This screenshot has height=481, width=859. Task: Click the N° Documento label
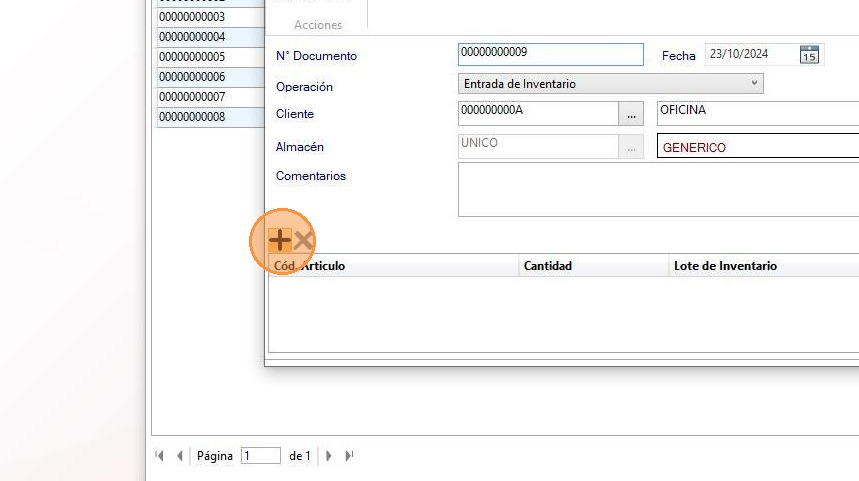coord(316,56)
